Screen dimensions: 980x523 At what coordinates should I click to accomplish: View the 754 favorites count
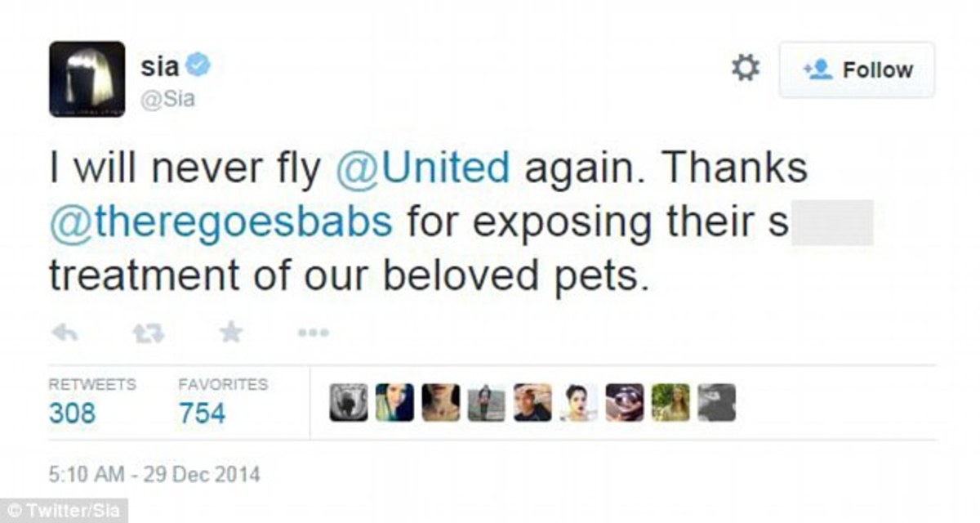pos(202,413)
